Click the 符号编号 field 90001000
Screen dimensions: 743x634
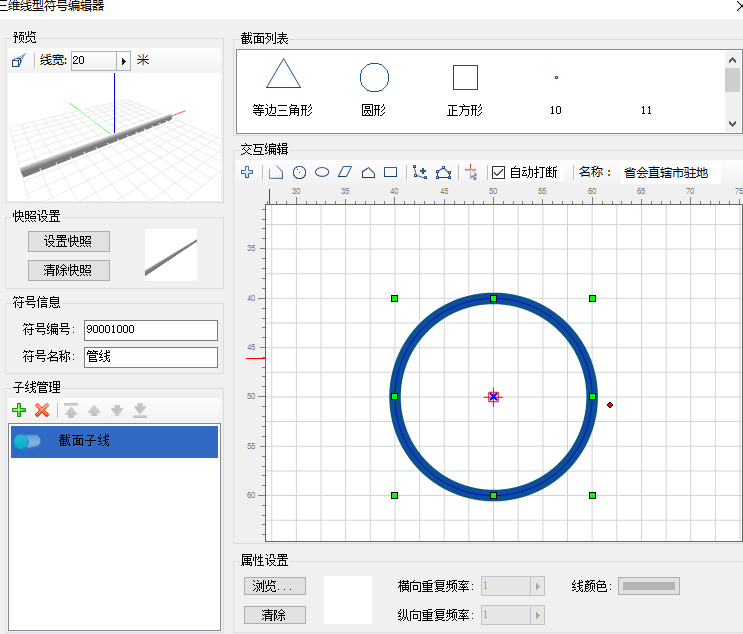(x=151, y=330)
